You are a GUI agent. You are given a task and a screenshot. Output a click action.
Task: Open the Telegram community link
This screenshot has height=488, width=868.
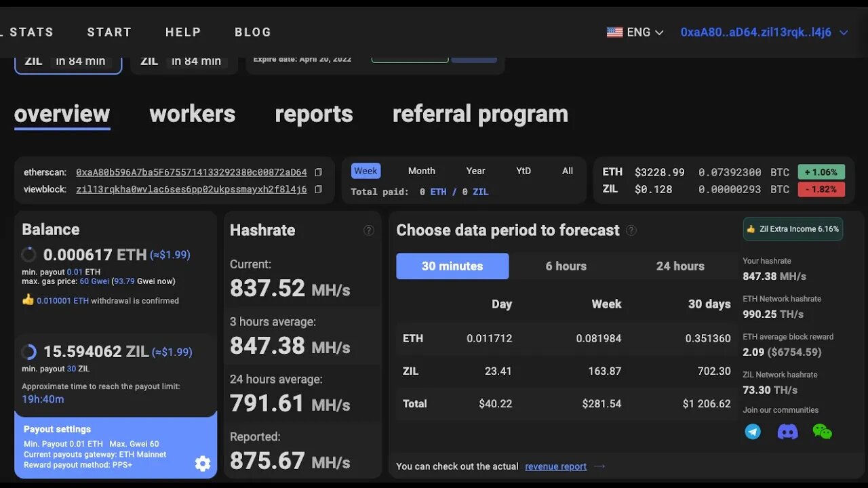click(x=753, y=432)
